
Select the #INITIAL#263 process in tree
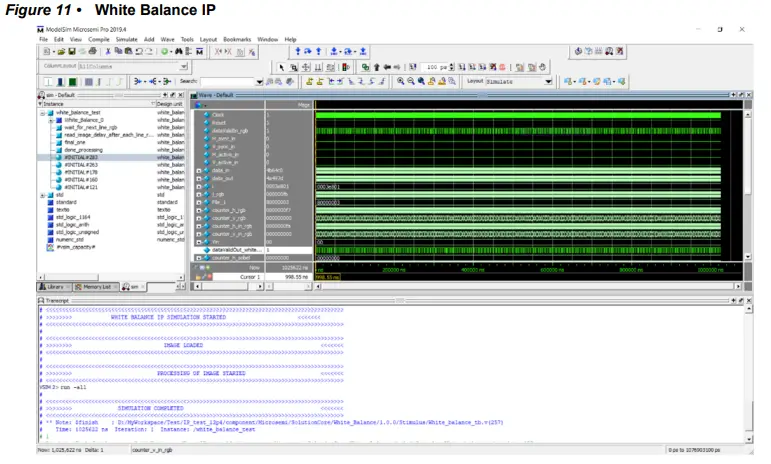pyautogui.click(x=79, y=165)
